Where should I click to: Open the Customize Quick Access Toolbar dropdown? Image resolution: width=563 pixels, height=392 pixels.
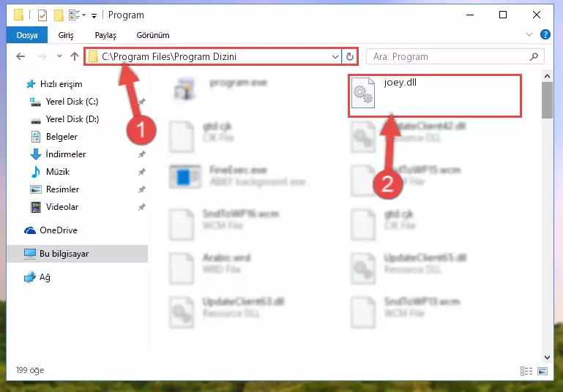[94, 15]
